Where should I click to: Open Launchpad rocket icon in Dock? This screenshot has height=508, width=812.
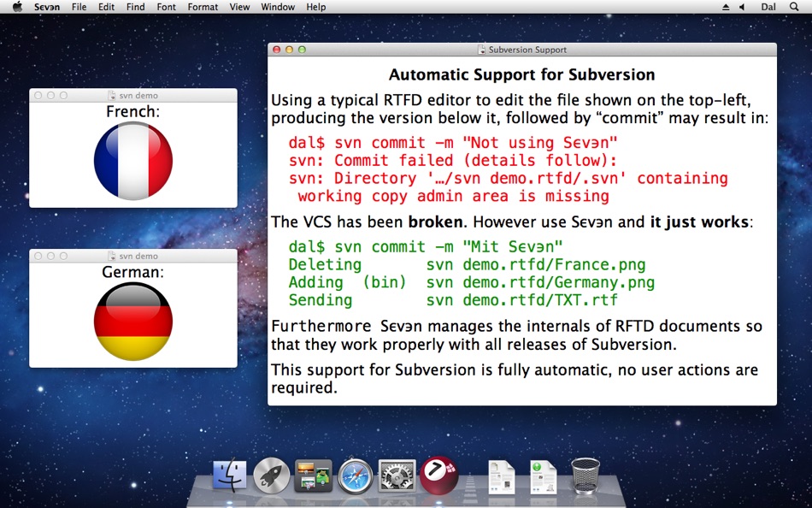point(271,475)
